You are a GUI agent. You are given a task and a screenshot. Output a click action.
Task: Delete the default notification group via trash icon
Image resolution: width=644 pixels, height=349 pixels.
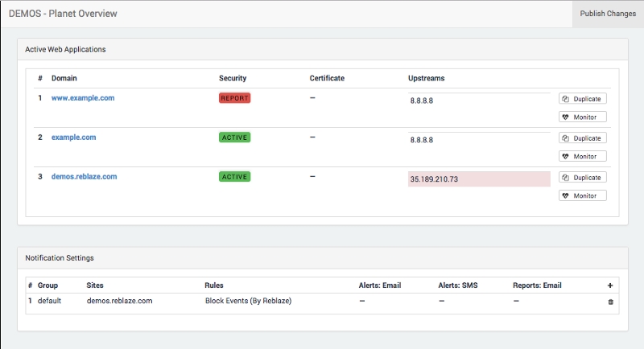click(610, 302)
